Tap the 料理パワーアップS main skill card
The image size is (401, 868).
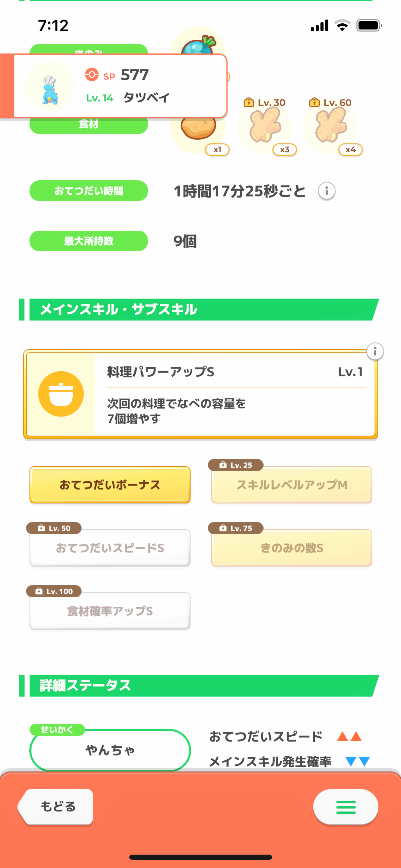[x=235, y=394]
